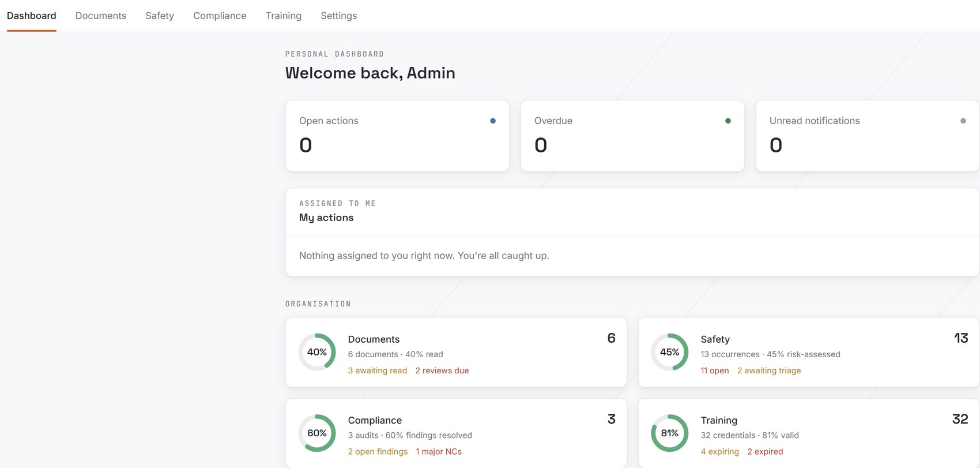Click the Unread notifications value 0

[x=776, y=145]
